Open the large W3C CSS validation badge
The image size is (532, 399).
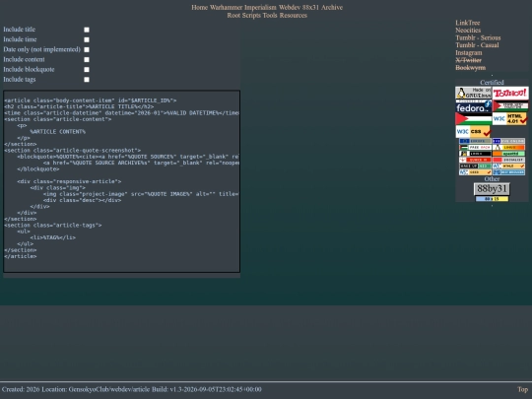[x=473, y=132]
